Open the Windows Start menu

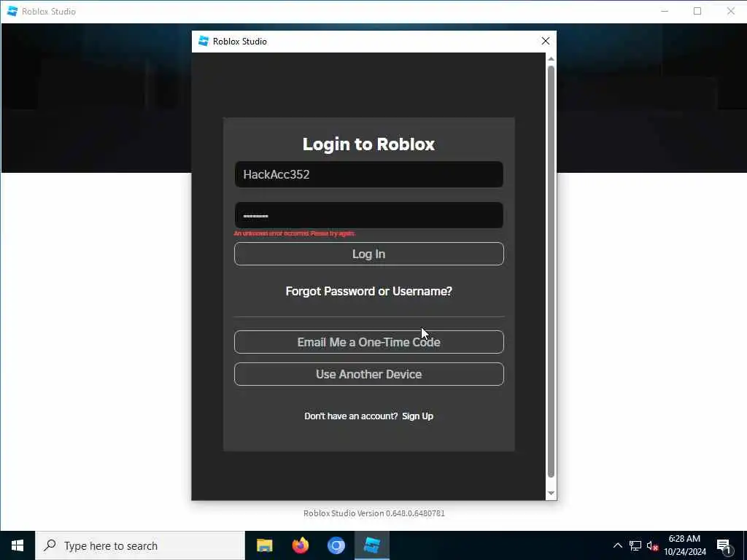coord(18,545)
